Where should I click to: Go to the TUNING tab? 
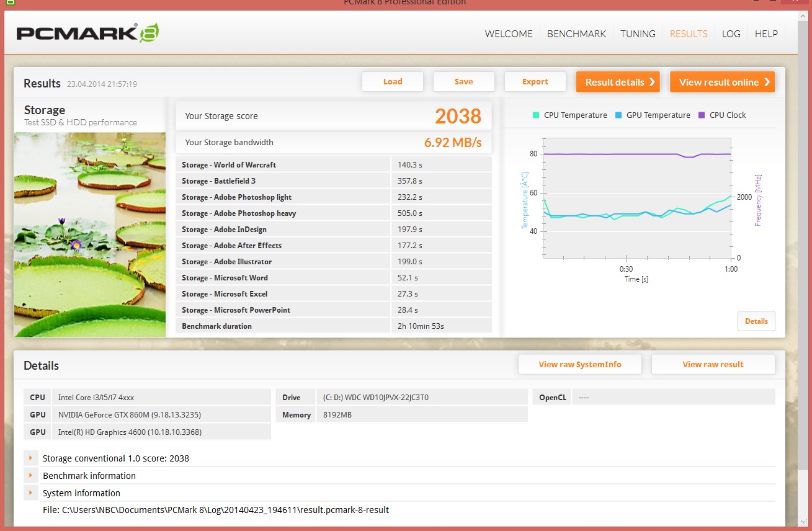click(x=638, y=34)
